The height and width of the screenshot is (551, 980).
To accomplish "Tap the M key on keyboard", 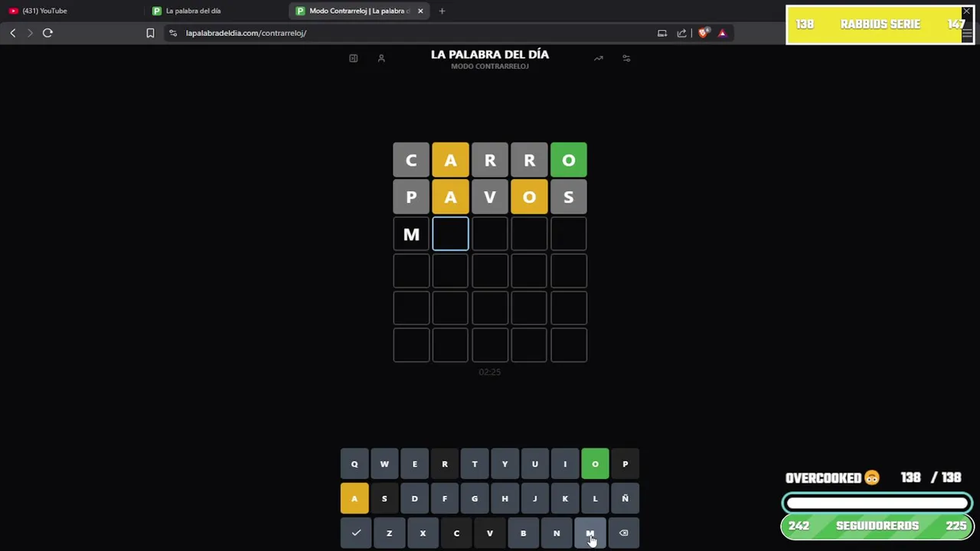I will point(590,533).
